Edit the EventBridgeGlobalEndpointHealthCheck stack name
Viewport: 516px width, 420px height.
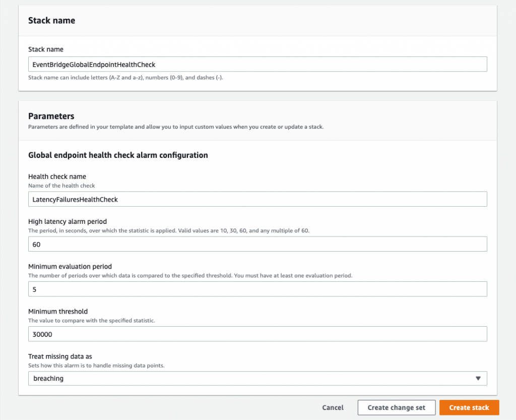tap(257, 64)
